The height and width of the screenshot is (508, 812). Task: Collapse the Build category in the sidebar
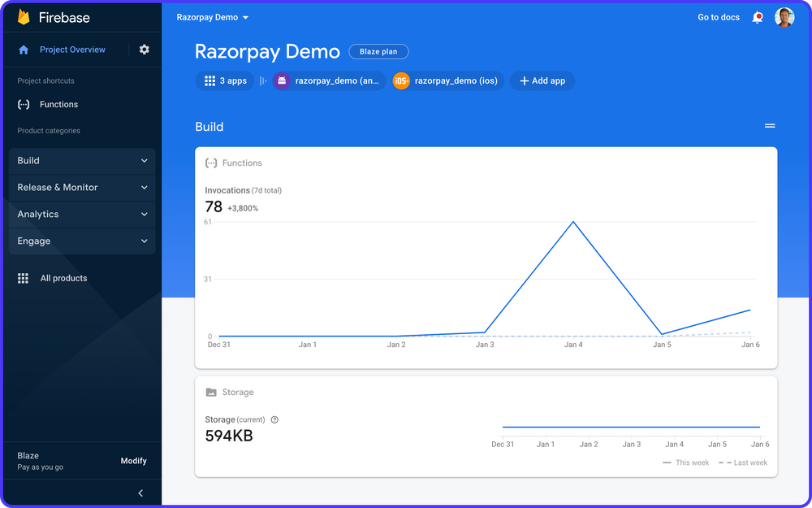coord(81,160)
